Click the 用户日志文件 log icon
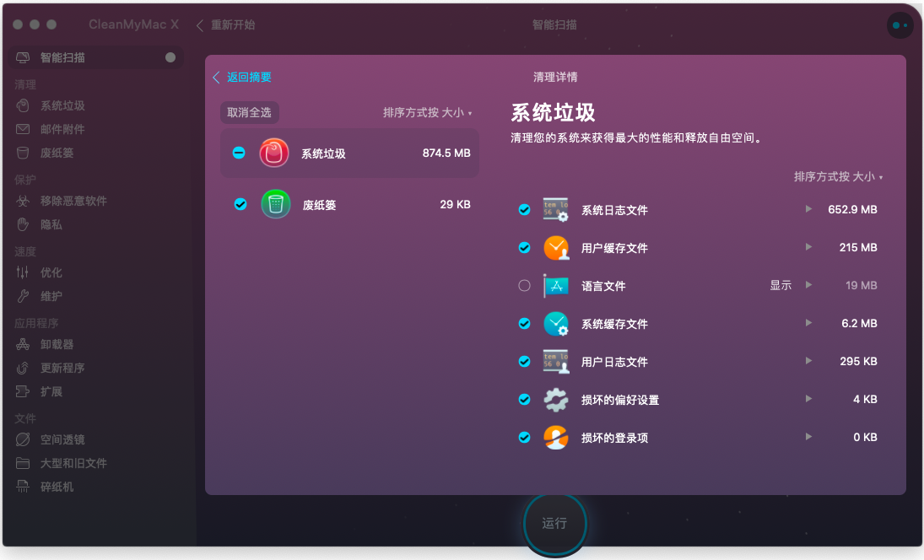Image resolution: width=924 pixels, height=560 pixels. point(555,362)
